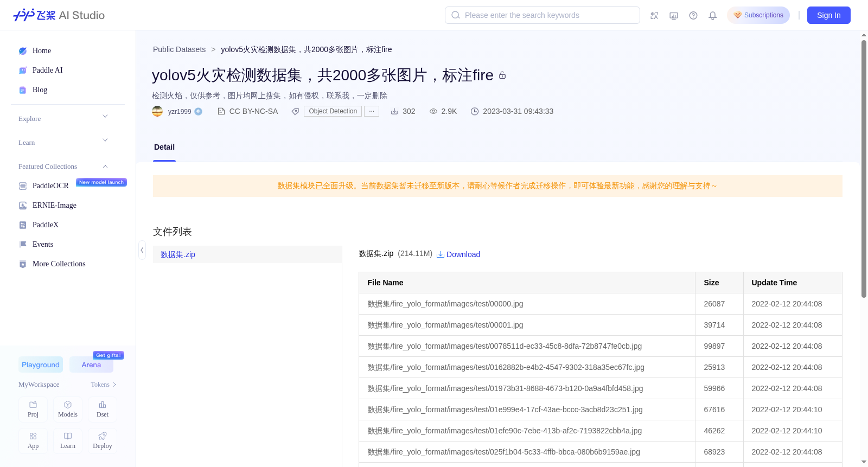This screenshot has width=868, height=467.
Task: Open Events in the sidebar
Action: click(x=43, y=245)
